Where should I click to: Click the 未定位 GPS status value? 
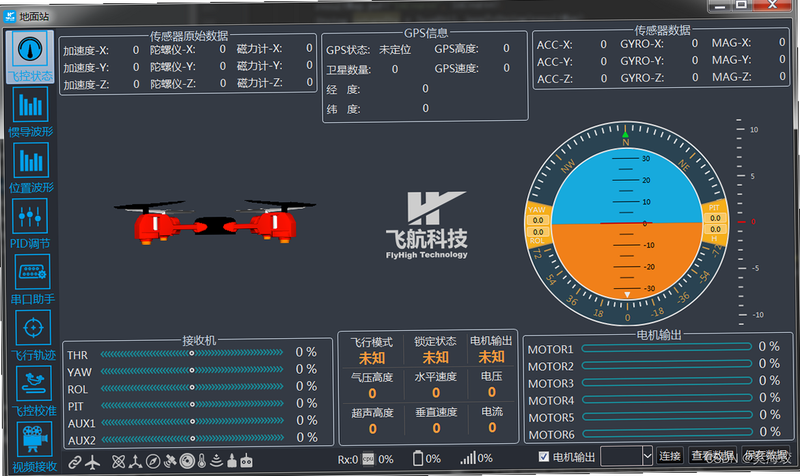click(395, 50)
